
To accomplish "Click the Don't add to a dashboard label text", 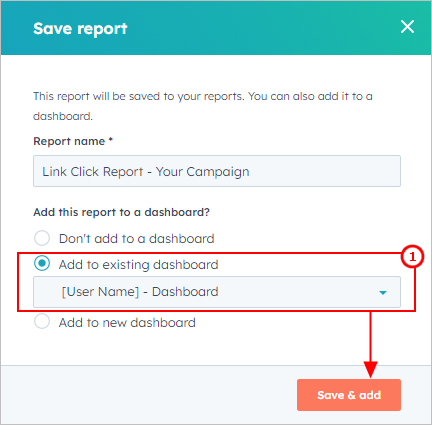I will pos(137,239).
